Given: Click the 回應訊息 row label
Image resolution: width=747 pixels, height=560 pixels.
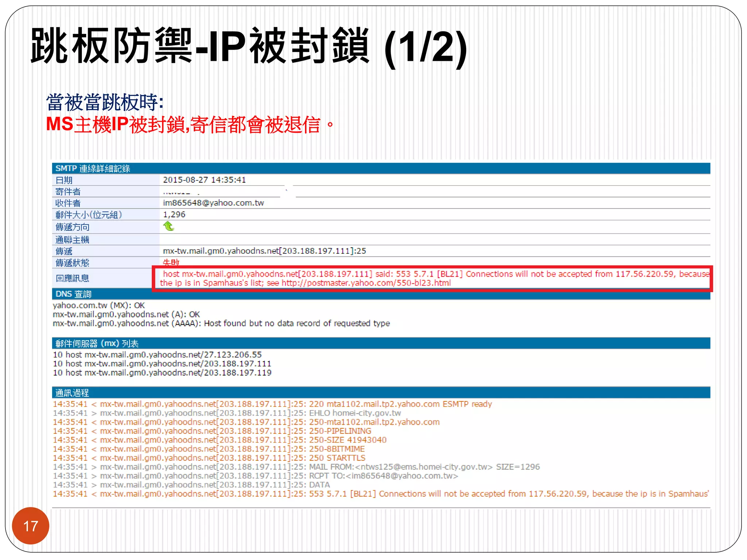Looking at the screenshot, I should pos(72,278).
